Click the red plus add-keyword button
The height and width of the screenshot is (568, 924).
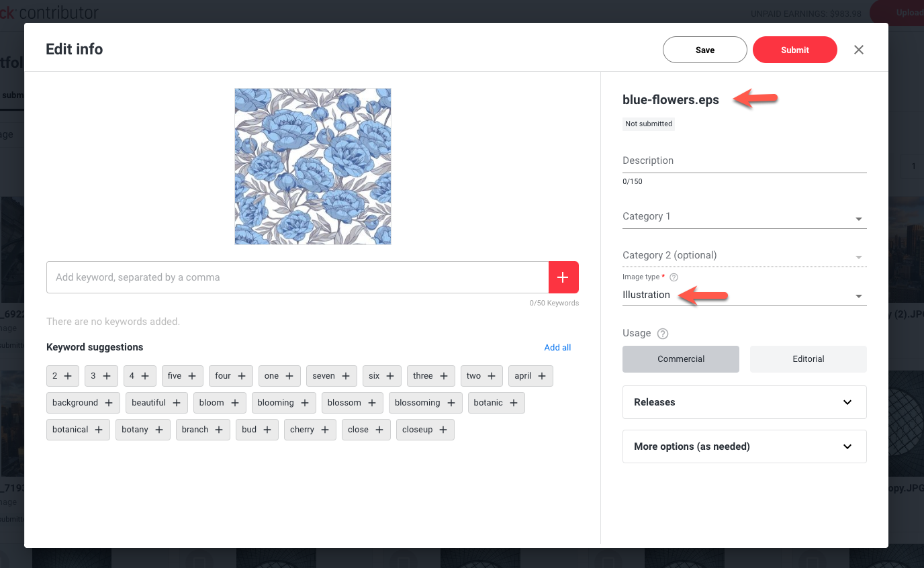tap(563, 277)
